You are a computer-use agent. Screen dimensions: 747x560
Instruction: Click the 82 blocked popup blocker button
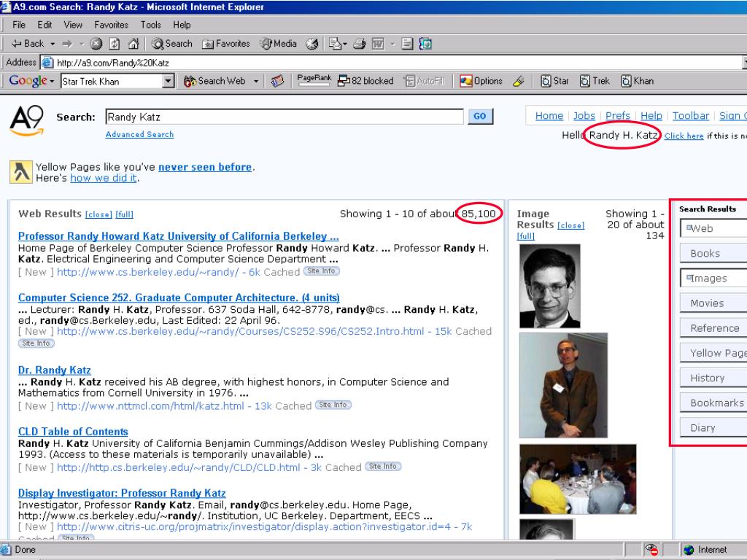click(x=365, y=81)
